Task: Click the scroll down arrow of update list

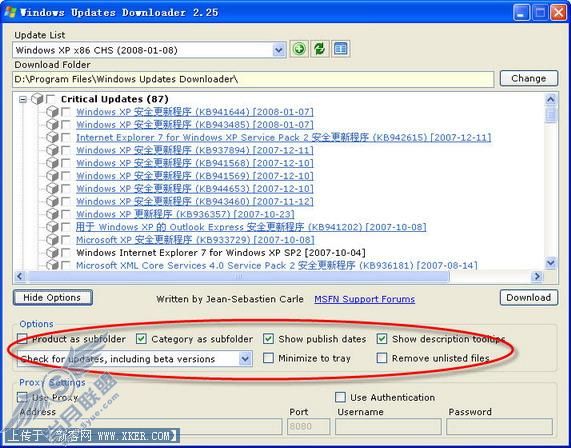Action: pyautogui.click(x=551, y=262)
